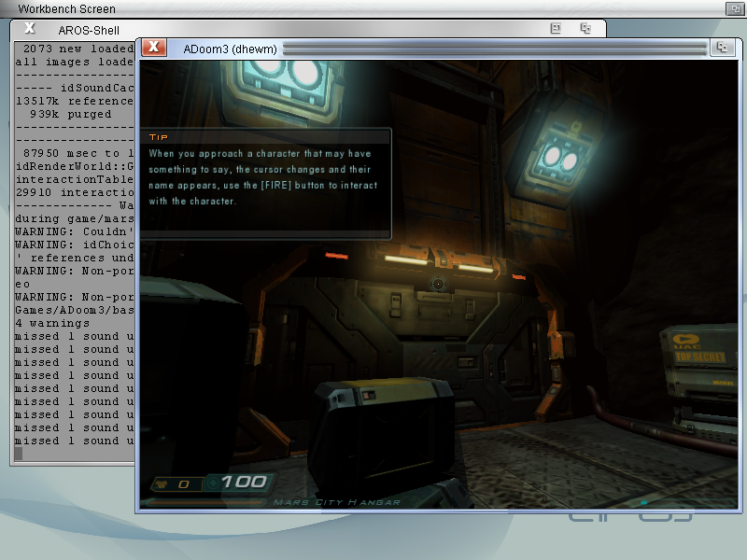The width and height of the screenshot is (747, 560).
Task: Click the AROS-Shell depth gadget
Action: pyautogui.click(x=585, y=29)
